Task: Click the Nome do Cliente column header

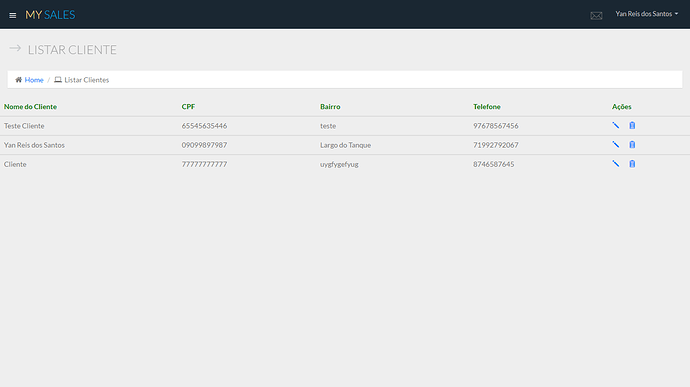Action: [x=30, y=107]
